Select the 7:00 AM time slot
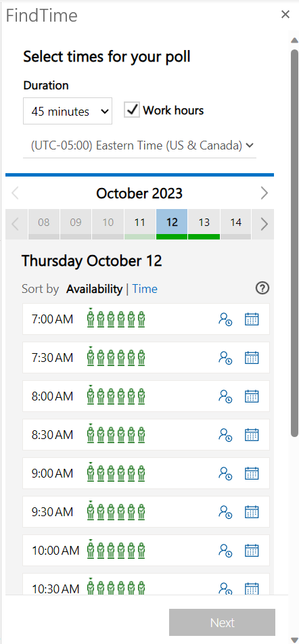Screen dimensions: 299x644 coord(146,319)
